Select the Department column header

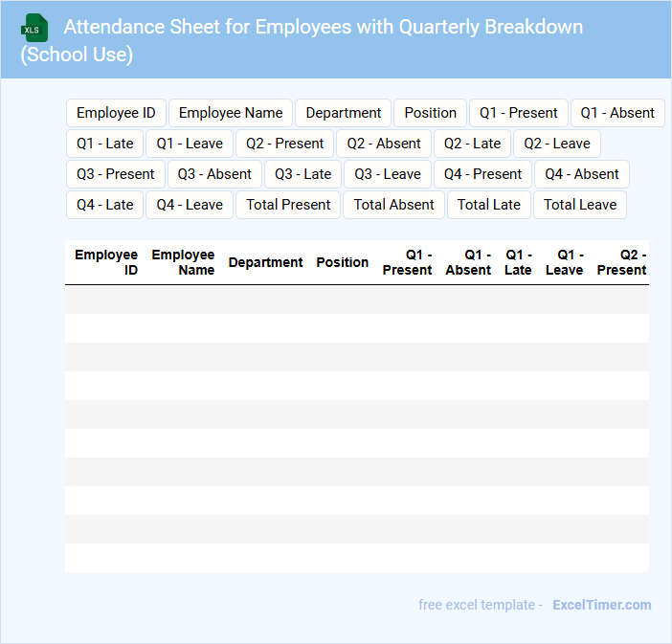pyautogui.click(x=265, y=262)
